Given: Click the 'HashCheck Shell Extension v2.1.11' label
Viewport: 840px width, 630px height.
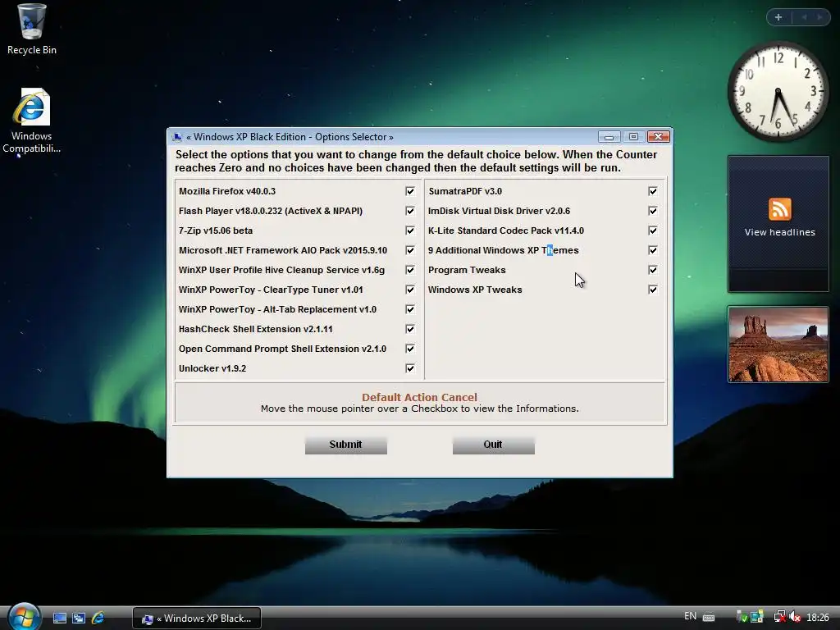Looking at the screenshot, I should (x=256, y=329).
